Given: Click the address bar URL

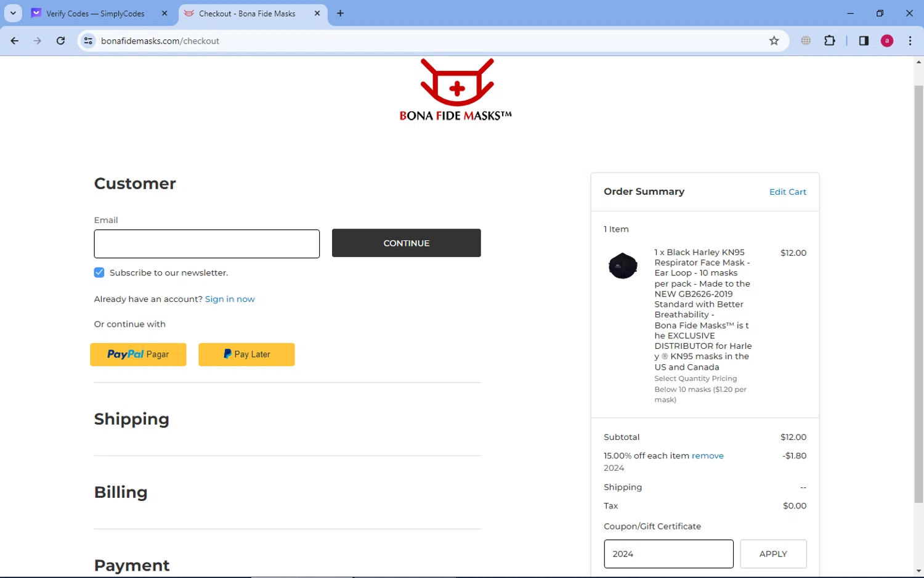Looking at the screenshot, I should coord(160,41).
